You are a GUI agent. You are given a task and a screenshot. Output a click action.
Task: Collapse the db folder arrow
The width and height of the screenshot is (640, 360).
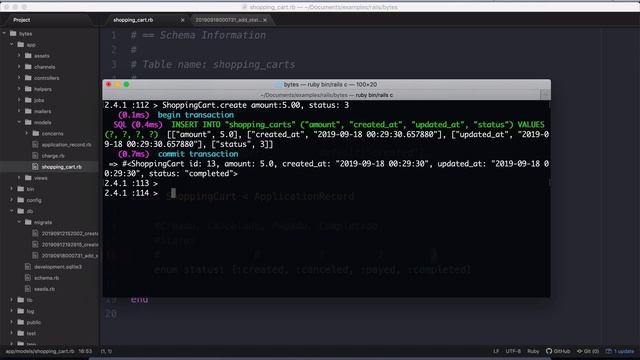pos(12,211)
